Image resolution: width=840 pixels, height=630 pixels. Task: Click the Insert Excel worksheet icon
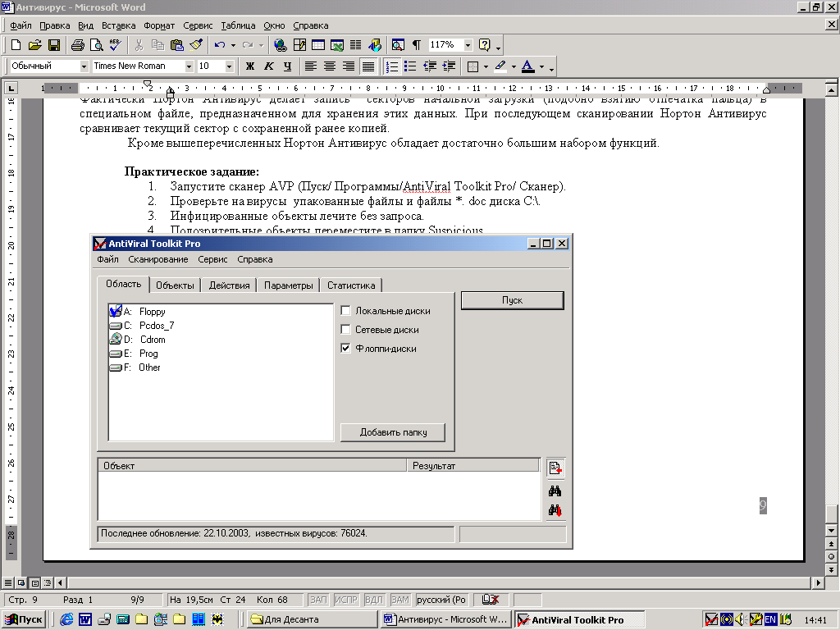point(337,45)
